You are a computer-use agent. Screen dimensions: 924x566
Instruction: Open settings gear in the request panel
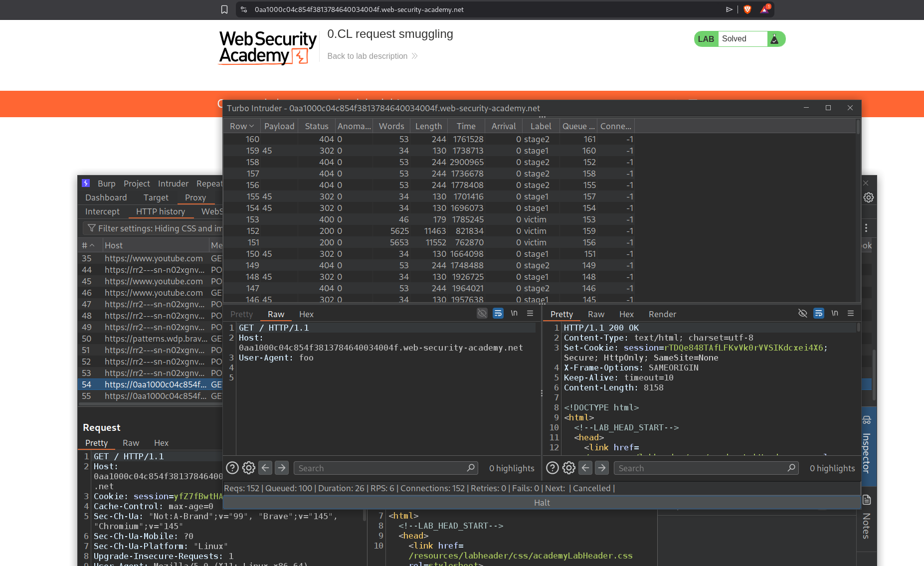[248, 468]
